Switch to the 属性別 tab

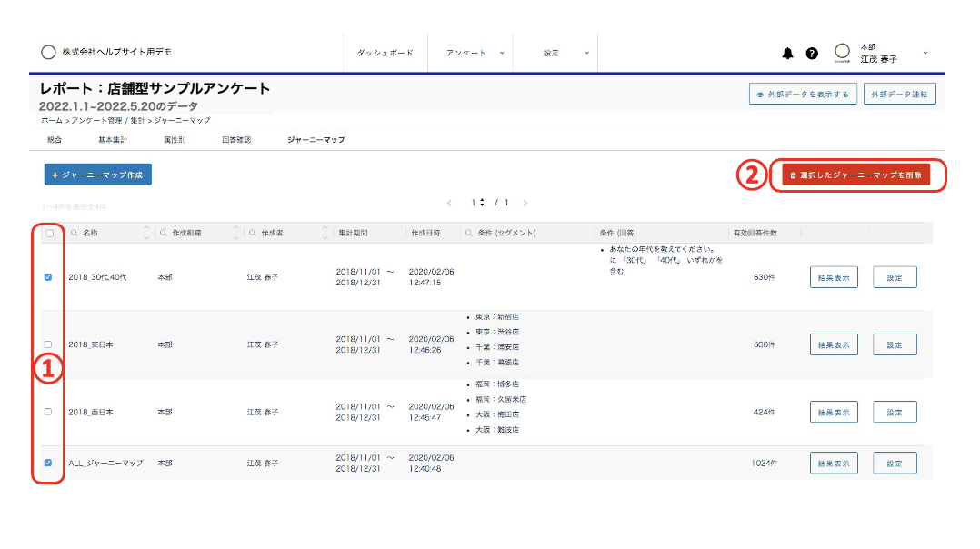click(175, 140)
